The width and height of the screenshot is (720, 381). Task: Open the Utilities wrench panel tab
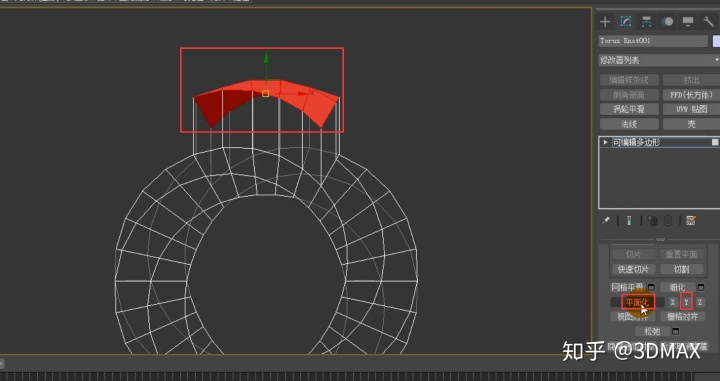708,22
